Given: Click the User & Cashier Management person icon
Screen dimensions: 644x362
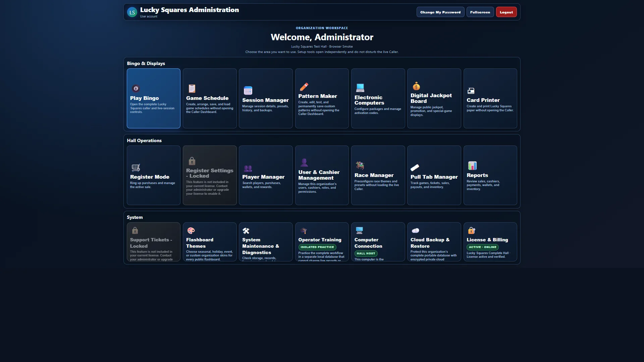Looking at the screenshot, I should 304,163.
